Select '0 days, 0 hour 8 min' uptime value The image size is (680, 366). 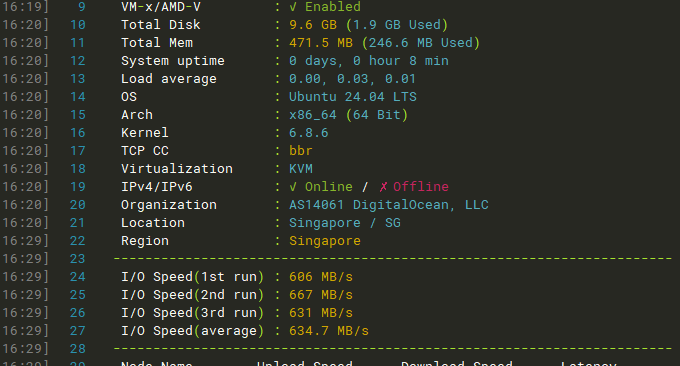(369, 61)
